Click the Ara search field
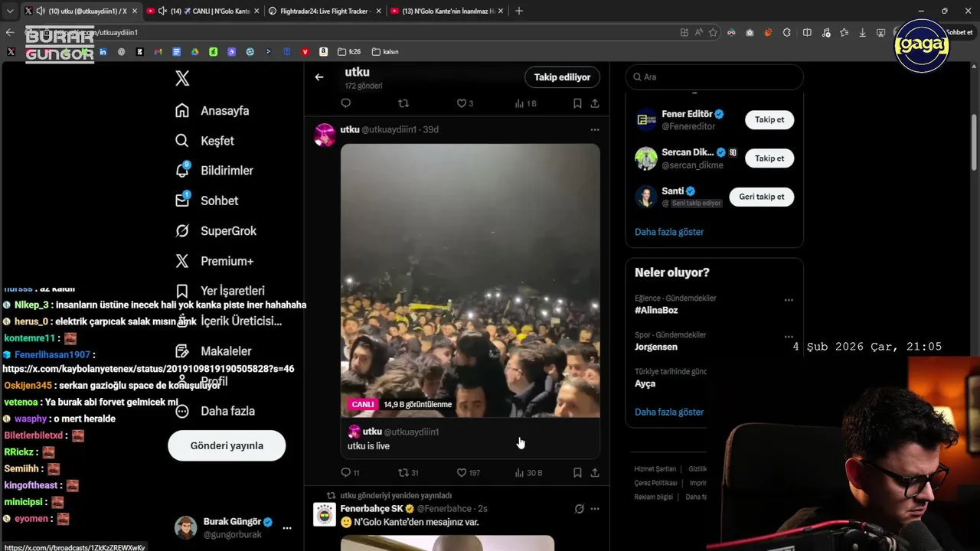Viewport: 980px width, 551px height. (x=714, y=77)
